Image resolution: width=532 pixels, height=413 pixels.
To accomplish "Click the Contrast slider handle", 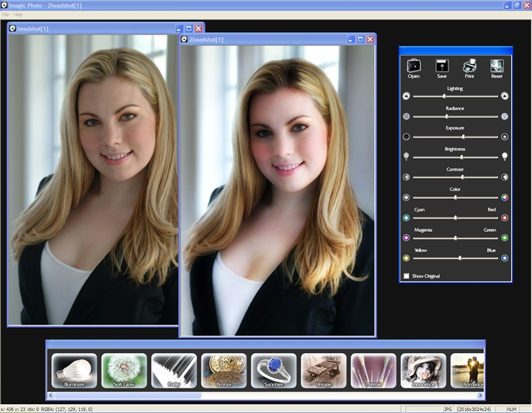I will [x=462, y=177].
